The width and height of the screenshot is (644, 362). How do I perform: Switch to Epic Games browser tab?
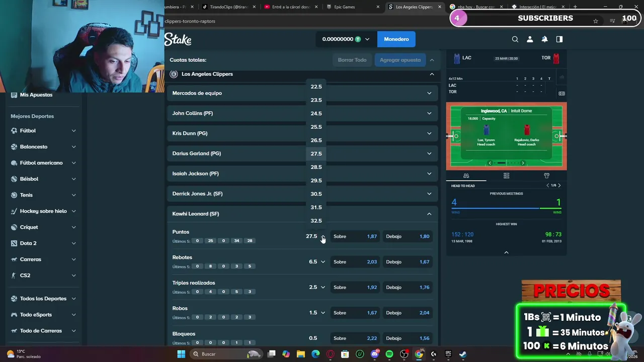(353, 7)
